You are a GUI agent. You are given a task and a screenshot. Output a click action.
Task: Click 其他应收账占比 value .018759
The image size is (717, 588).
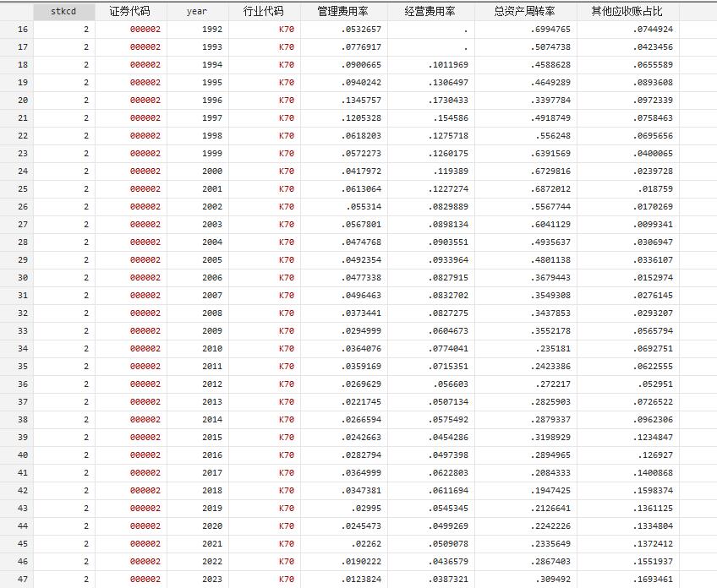coord(656,188)
